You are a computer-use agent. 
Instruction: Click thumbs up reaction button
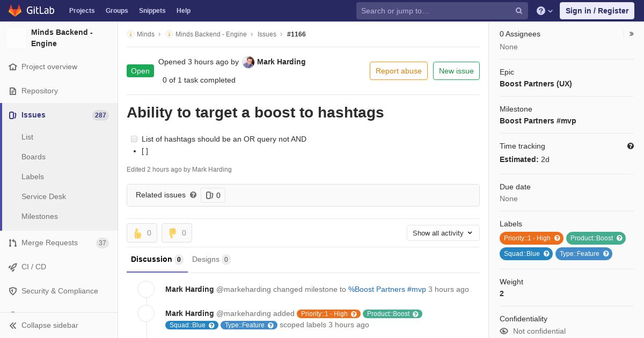pos(142,233)
